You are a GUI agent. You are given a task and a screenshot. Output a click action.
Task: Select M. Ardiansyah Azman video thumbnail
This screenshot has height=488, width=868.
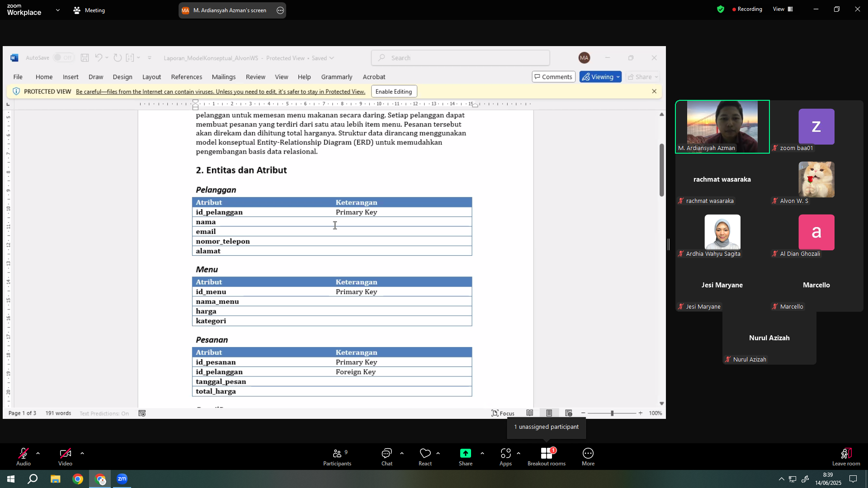click(x=722, y=127)
